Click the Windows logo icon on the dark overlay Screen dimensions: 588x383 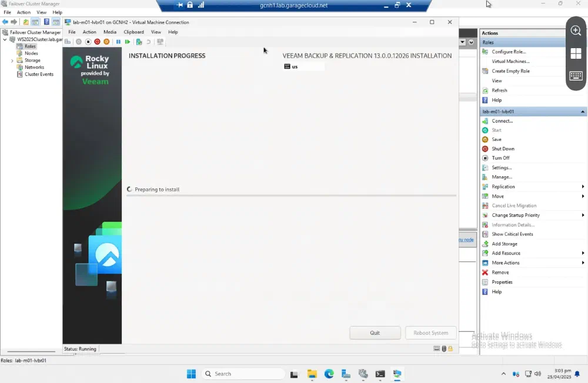pos(576,53)
